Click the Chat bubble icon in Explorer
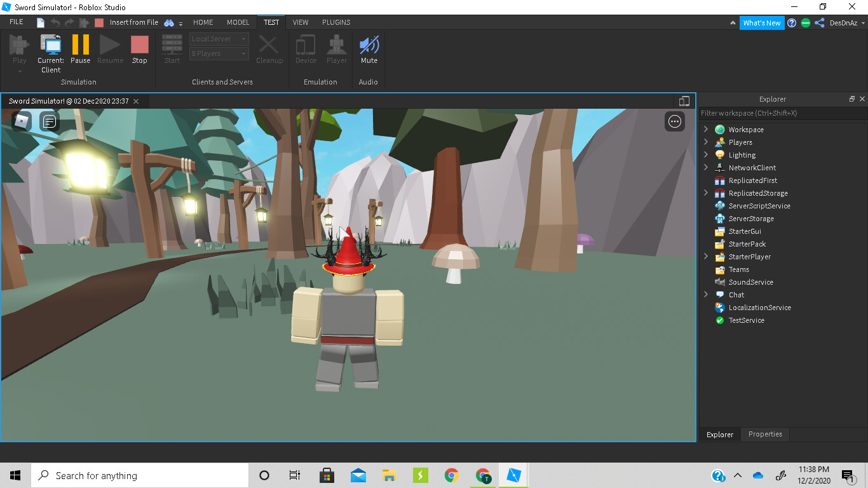 720,295
